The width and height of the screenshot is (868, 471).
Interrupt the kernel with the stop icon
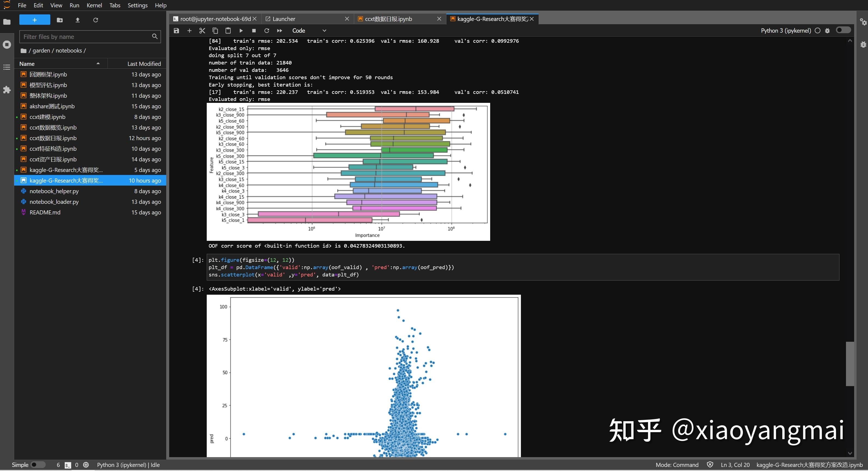254,31
